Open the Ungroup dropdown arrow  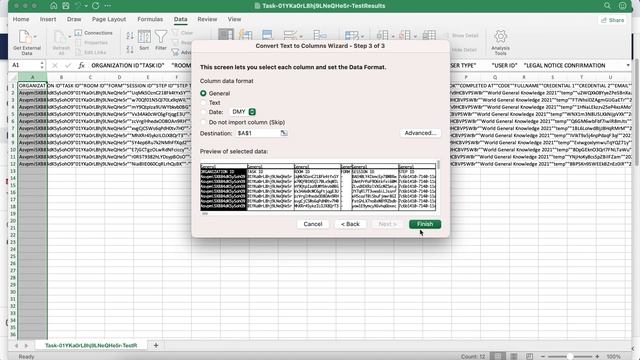click(415, 36)
